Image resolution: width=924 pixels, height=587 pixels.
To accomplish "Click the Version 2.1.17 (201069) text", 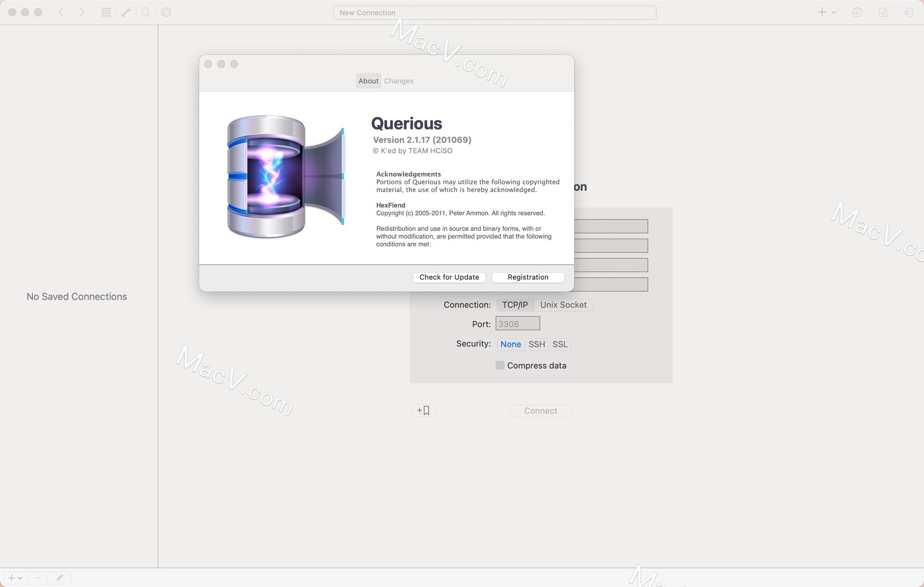I will tap(422, 140).
